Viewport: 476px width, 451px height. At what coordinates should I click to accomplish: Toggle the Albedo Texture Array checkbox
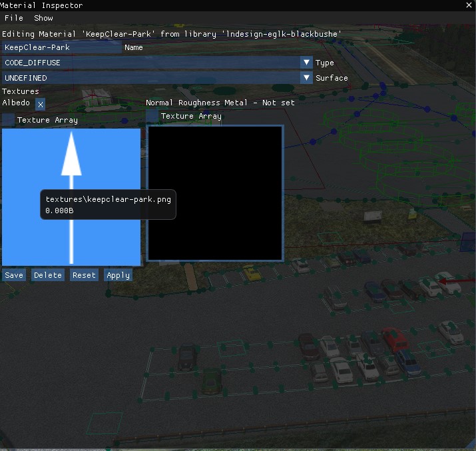click(x=9, y=120)
